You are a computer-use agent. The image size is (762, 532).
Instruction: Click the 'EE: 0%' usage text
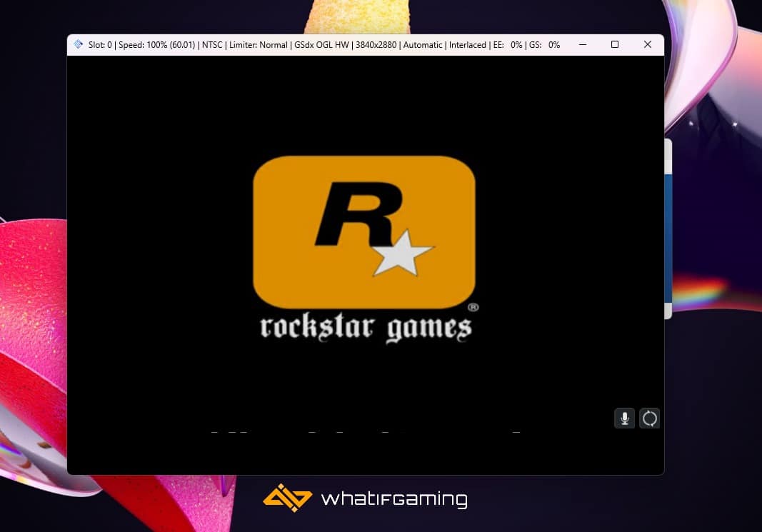[508, 45]
